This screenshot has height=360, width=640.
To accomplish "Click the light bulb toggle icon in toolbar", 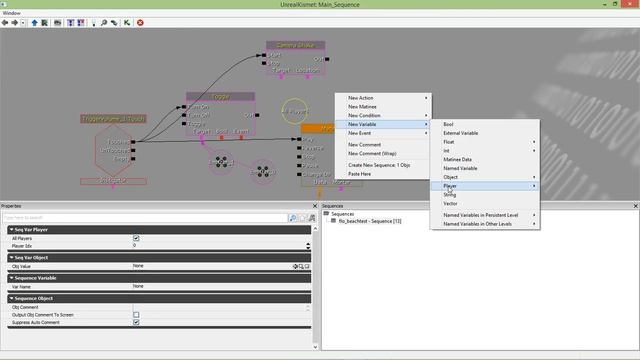I will click(94, 23).
